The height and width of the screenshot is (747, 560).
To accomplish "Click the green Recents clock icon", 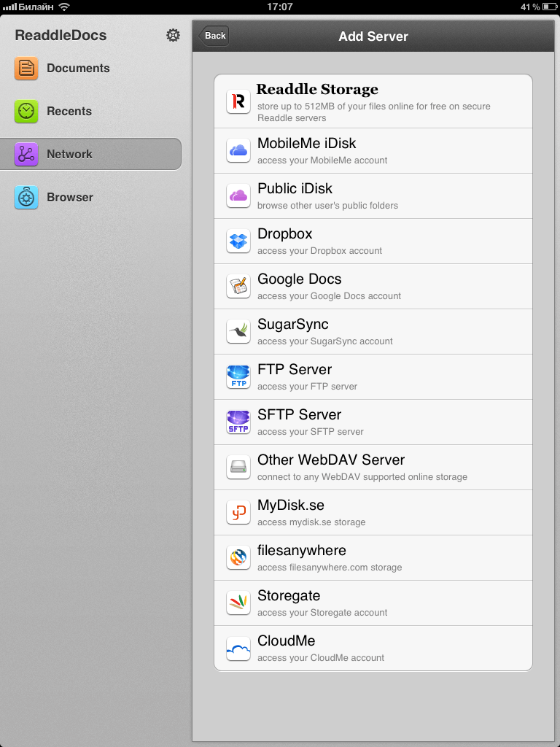I will (x=26, y=111).
